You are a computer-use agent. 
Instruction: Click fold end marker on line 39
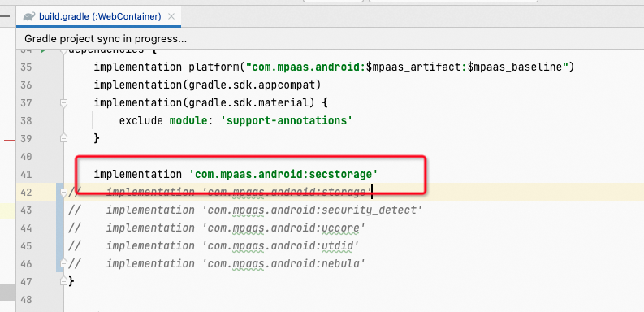click(63, 138)
